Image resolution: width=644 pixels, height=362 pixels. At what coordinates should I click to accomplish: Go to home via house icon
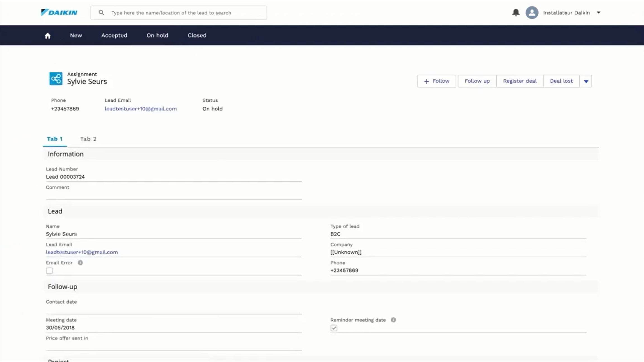click(47, 36)
